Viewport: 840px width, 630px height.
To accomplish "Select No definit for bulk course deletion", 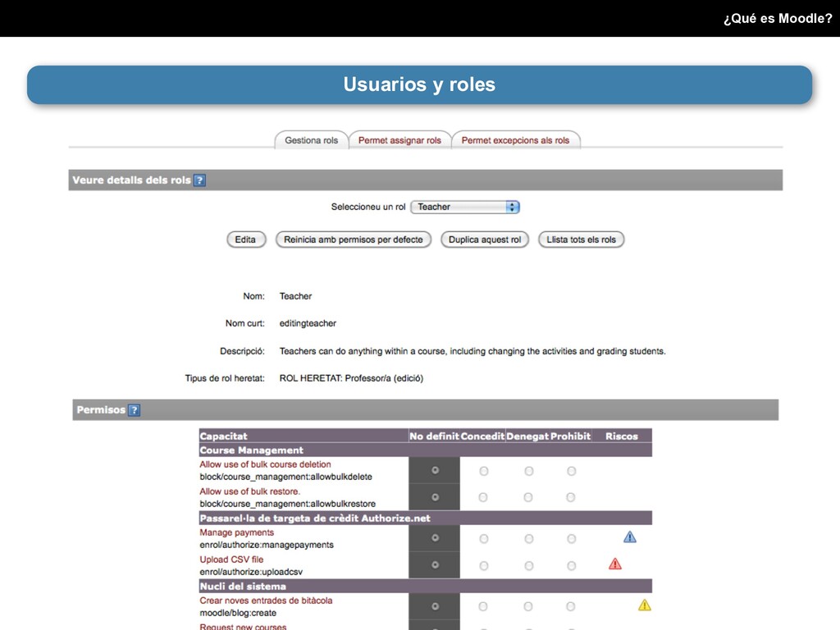I will (435, 470).
